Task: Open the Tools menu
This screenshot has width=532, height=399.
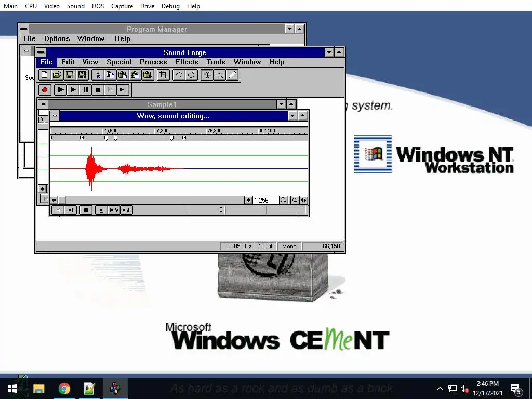Action: pos(216,62)
